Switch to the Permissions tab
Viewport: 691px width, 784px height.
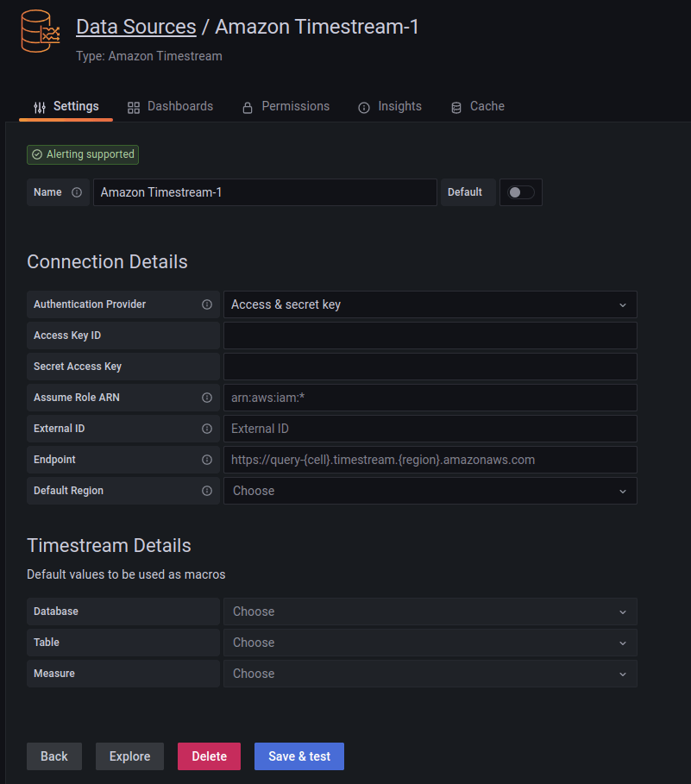[x=286, y=106]
